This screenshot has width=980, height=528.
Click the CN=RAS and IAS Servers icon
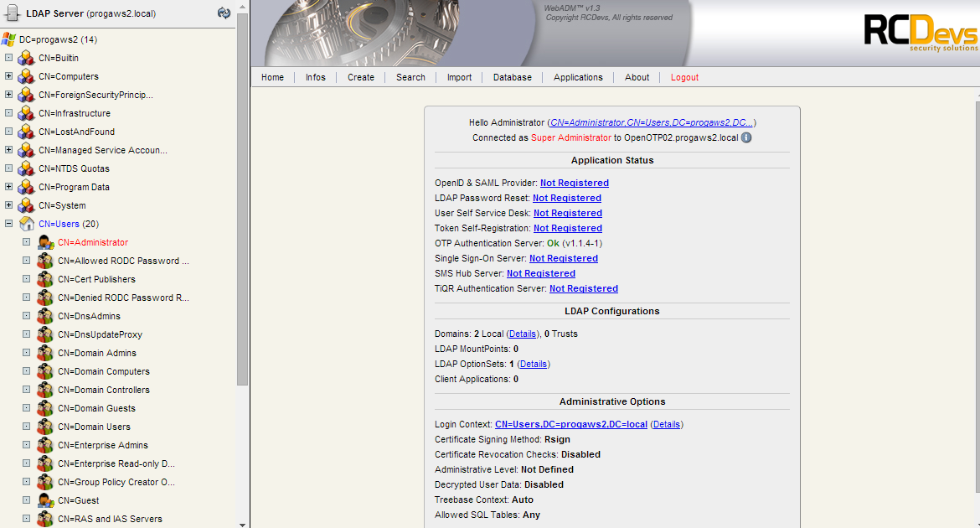[45, 520]
